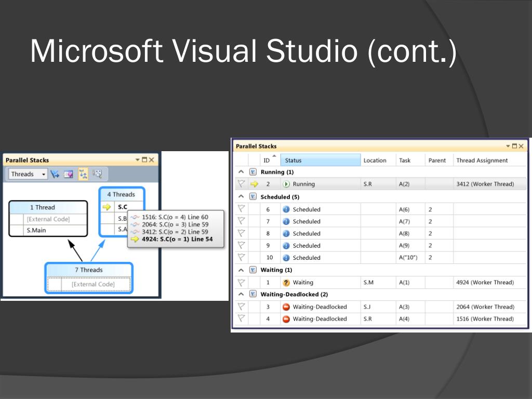Toggle the flag on task ID 10
The image size is (532, 399).
pyautogui.click(x=241, y=258)
